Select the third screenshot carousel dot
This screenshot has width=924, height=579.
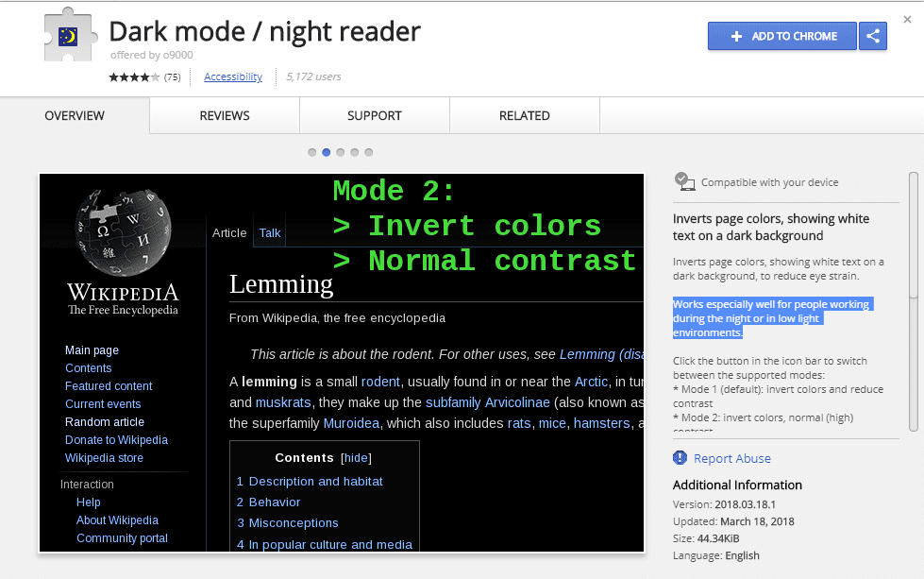pyautogui.click(x=340, y=152)
